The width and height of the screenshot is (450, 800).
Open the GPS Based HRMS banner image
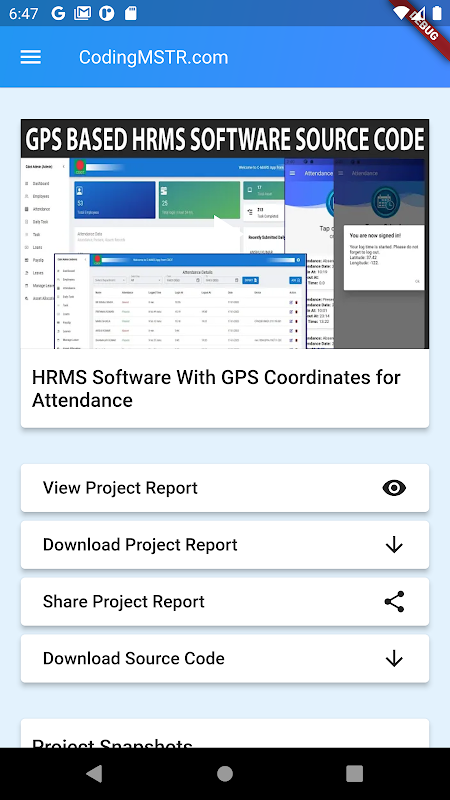(224, 234)
